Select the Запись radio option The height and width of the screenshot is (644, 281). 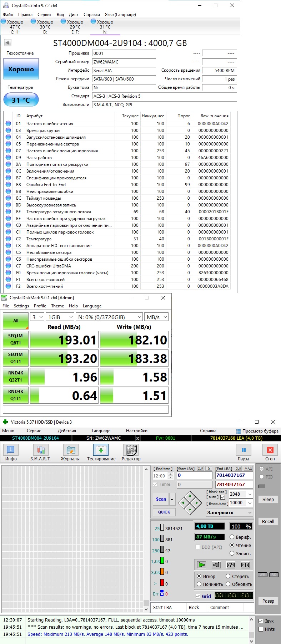[x=232, y=553]
